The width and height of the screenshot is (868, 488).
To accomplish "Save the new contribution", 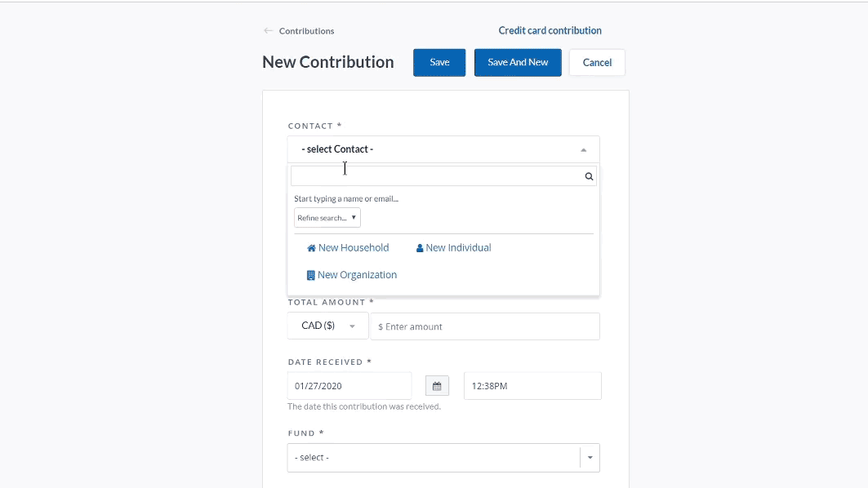I will [438, 62].
